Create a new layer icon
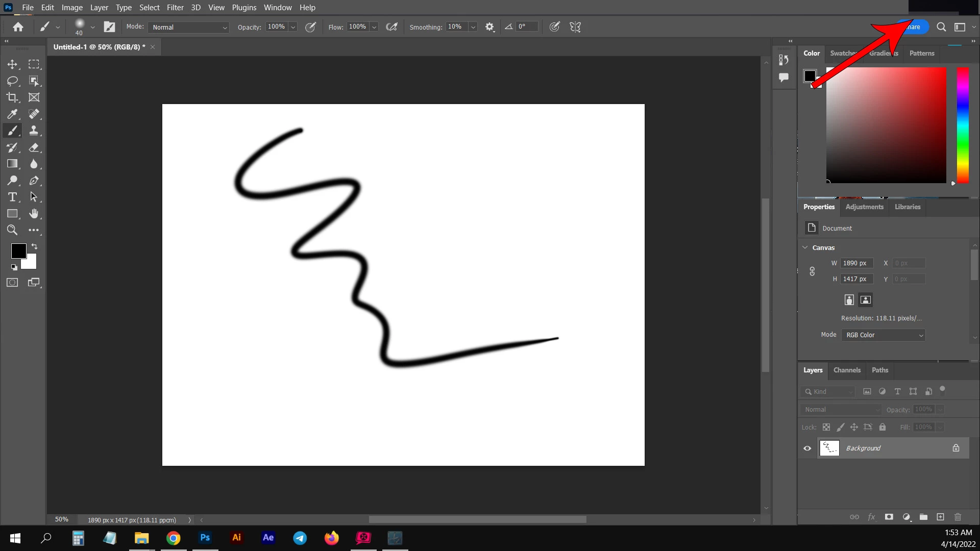 click(x=940, y=517)
